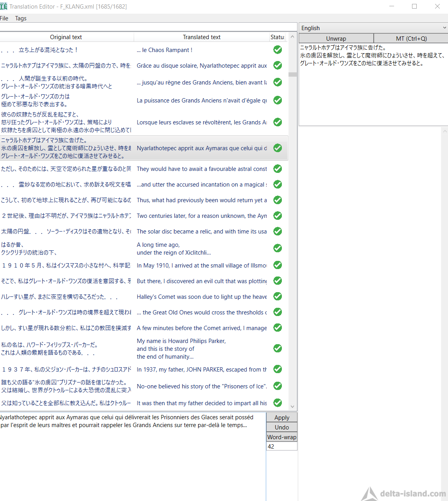
Task: Open the English language dropdown
Action: [373, 28]
